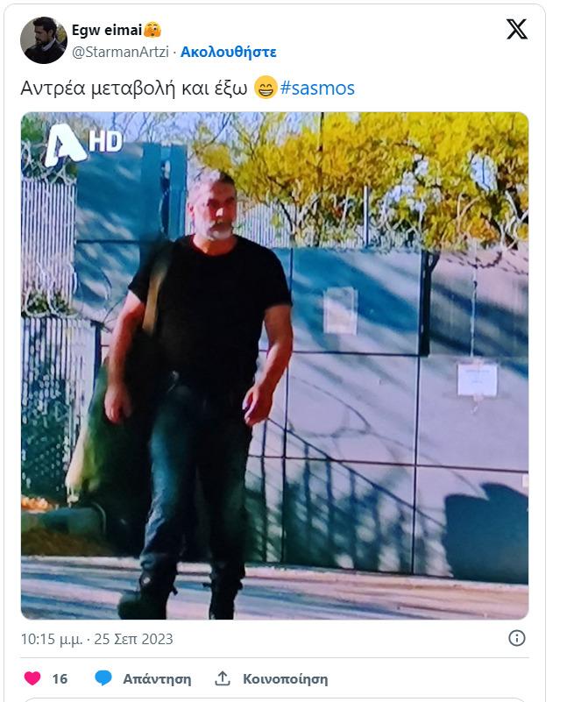Click the blue reply speech bubble icon
This screenshot has width=588, height=702.
pyautogui.click(x=103, y=678)
